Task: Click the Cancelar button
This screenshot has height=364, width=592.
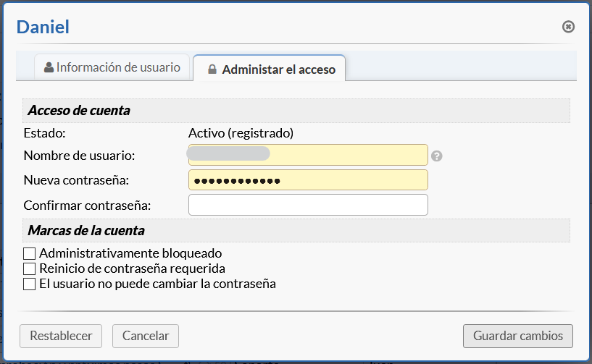Action: coord(146,336)
